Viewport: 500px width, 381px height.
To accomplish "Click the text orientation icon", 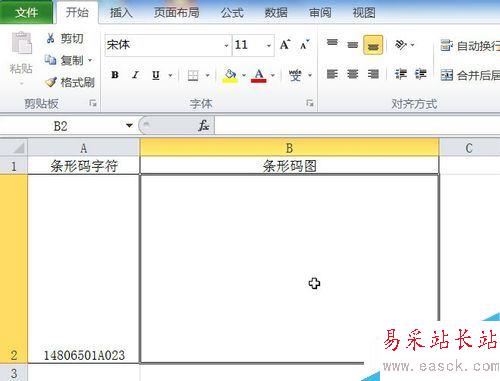I will [401, 45].
